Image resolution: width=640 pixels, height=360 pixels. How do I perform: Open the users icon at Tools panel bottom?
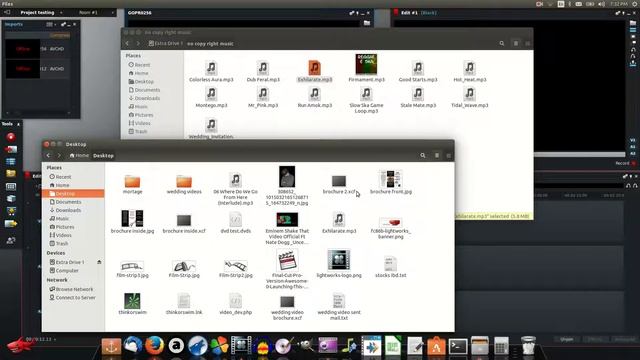(x=11, y=240)
